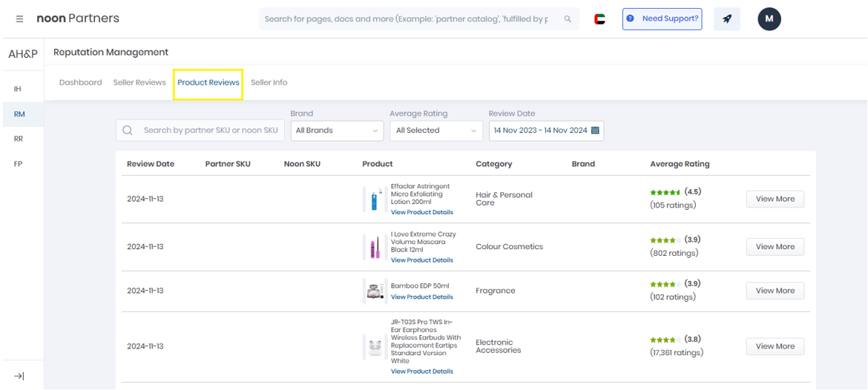Click View More for Bamboo EDP

[x=775, y=291]
